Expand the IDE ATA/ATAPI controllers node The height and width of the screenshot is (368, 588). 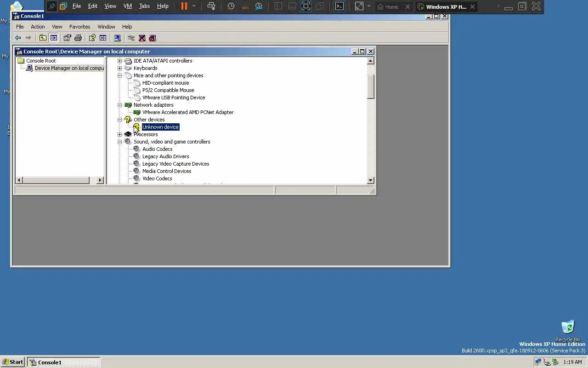pyautogui.click(x=120, y=61)
